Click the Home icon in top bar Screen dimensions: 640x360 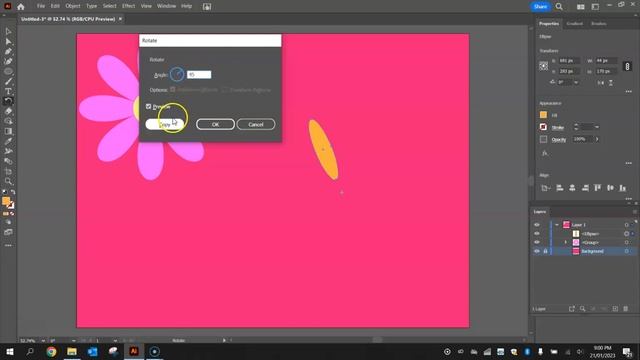click(20, 7)
